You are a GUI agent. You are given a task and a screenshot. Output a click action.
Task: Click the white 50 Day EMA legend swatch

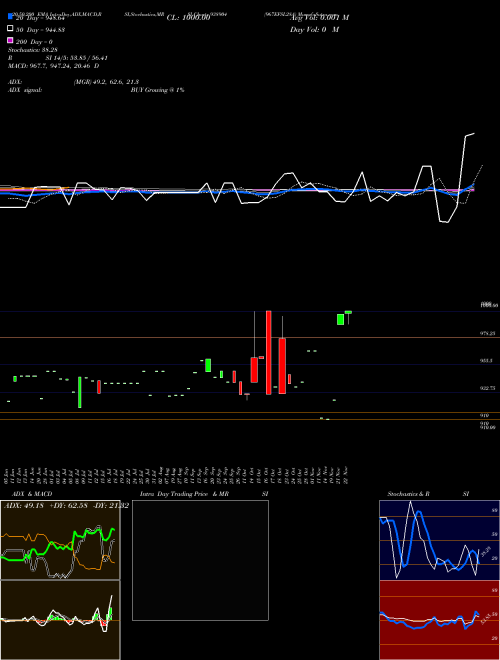tap(10, 29)
